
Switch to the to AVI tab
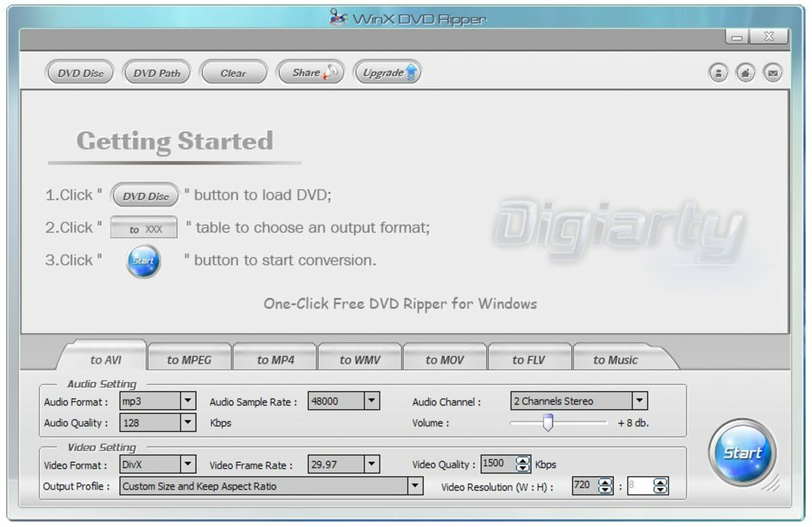point(105,360)
